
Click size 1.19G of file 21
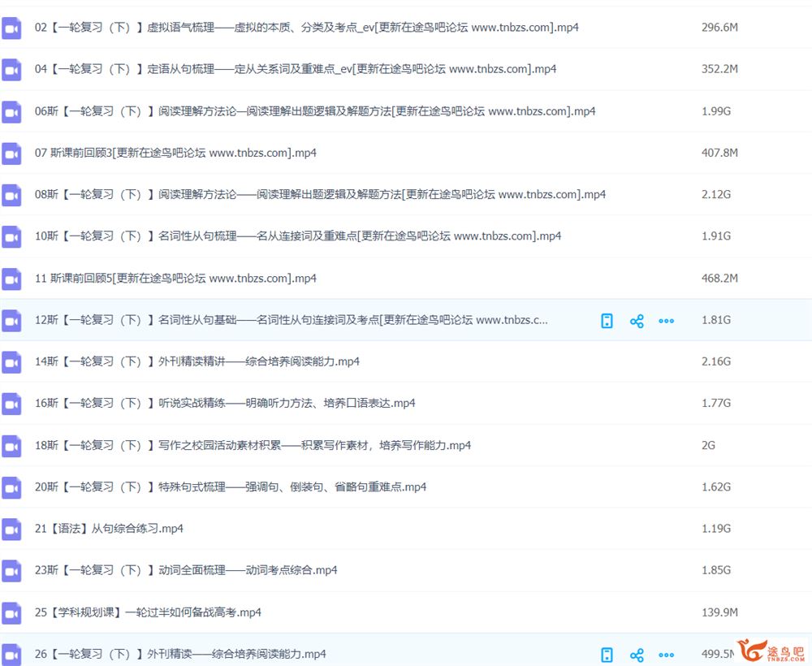point(716,529)
